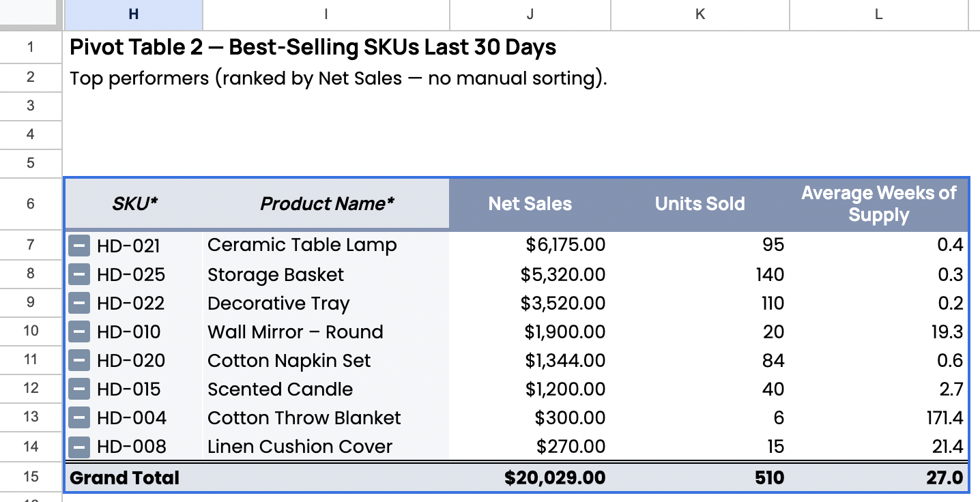Click the minus icon beside HD-010

pos(80,331)
